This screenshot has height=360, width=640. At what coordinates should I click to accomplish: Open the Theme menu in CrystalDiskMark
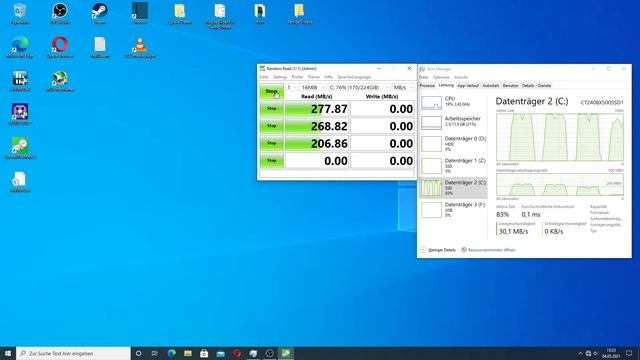point(313,77)
